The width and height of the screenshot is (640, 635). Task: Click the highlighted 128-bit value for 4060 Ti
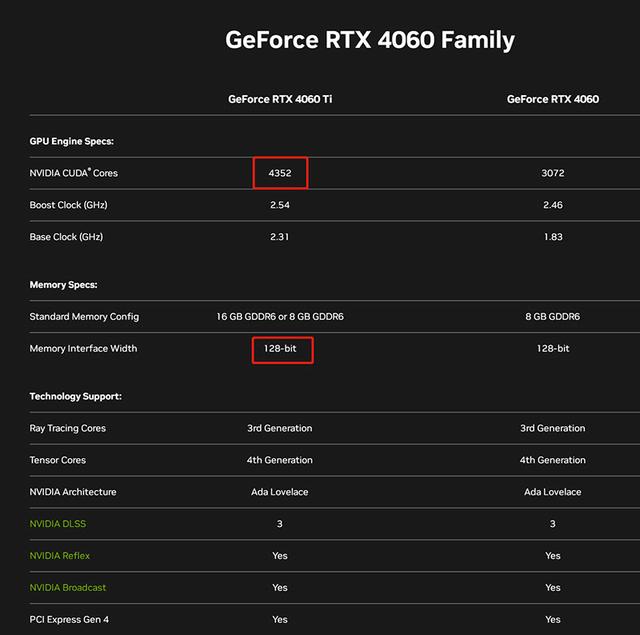tap(282, 350)
